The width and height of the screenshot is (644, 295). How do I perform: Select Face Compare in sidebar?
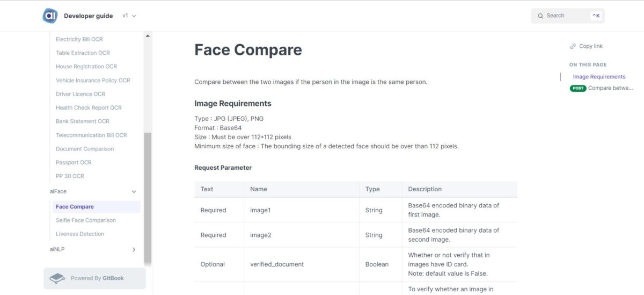point(75,206)
